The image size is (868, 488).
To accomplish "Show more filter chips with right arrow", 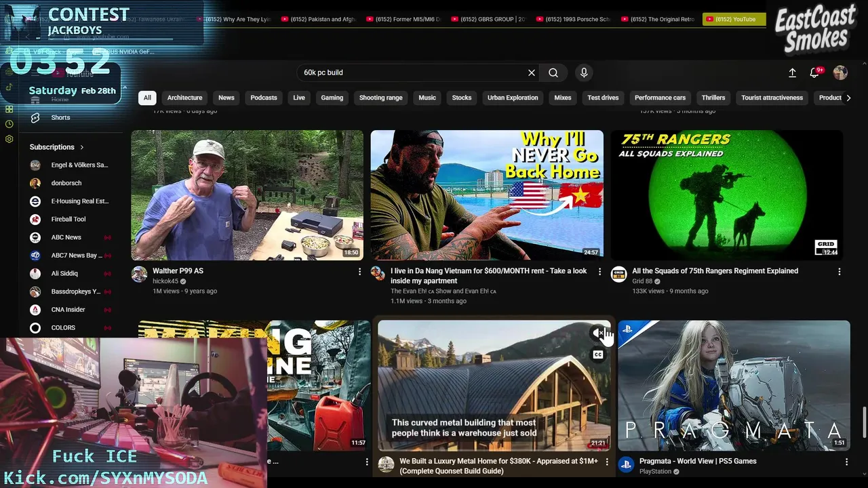I will coord(848,98).
